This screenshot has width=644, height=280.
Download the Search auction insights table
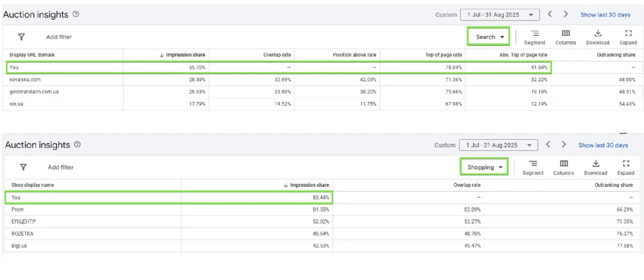coord(598,37)
